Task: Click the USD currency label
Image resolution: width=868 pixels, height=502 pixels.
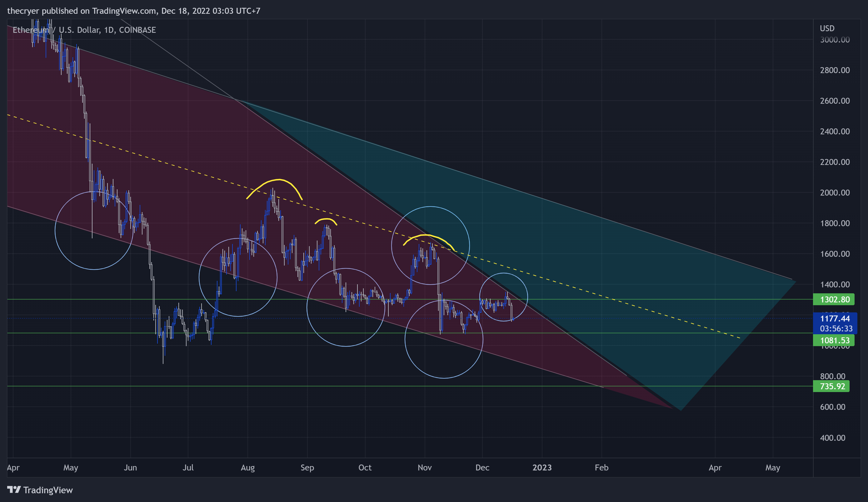Action: click(x=827, y=28)
